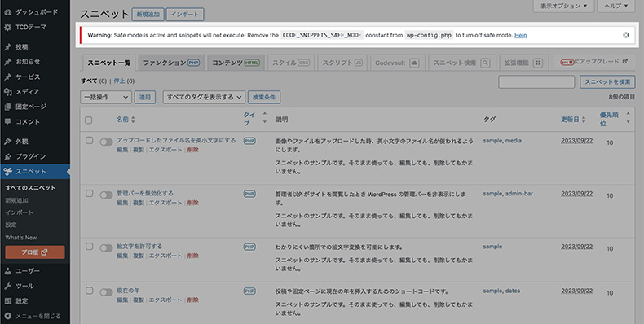Viewport: 644px width, 324px height.
Task: Dismiss the safe mode warning notice
Action: click(x=626, y=35)
